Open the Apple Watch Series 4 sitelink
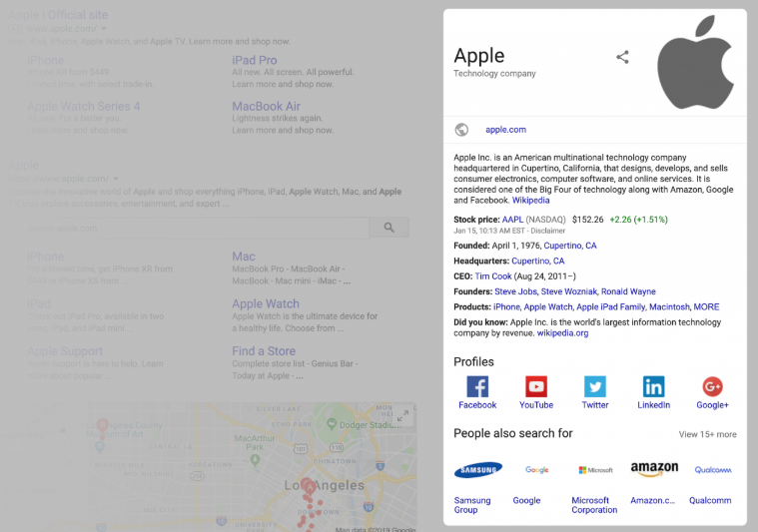The image size is (758, 532). (x=84, y=106)
